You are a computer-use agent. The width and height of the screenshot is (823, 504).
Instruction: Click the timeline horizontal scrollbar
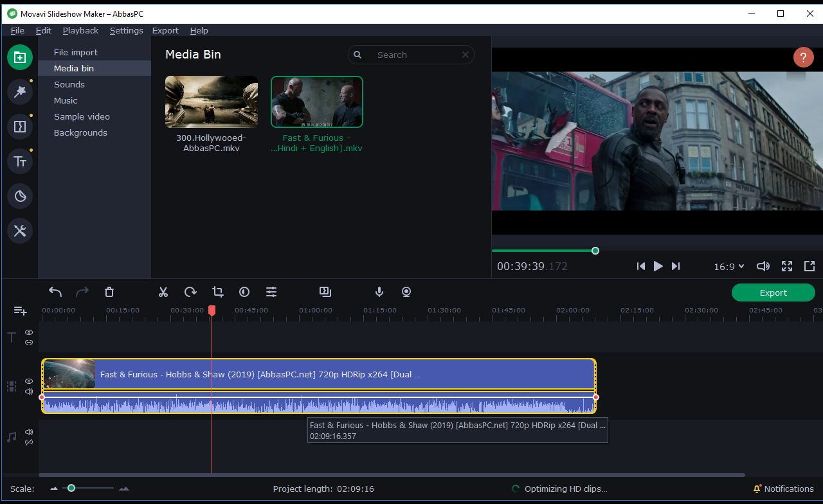[x=392, y=475]
